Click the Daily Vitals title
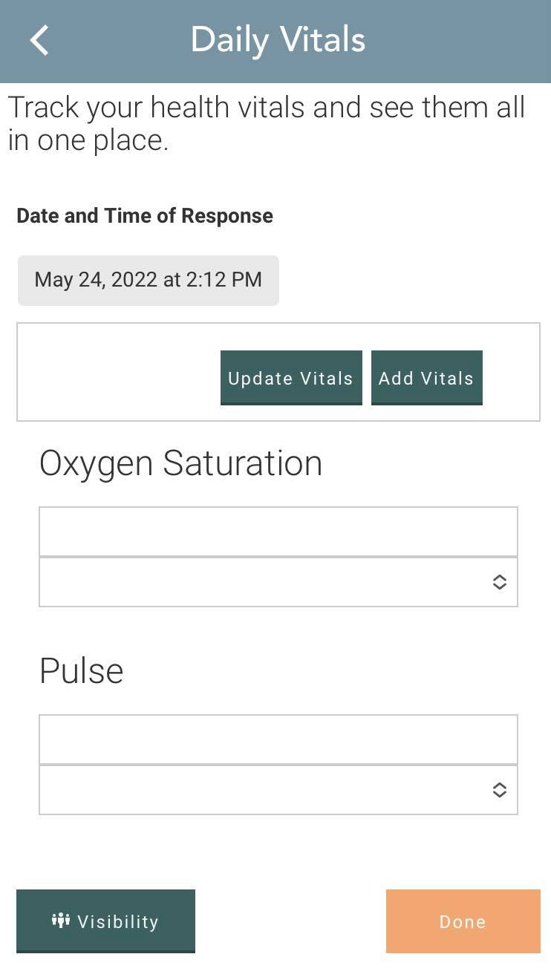The height and width of the screenshot is (980, 551). [x=278, y=40]
